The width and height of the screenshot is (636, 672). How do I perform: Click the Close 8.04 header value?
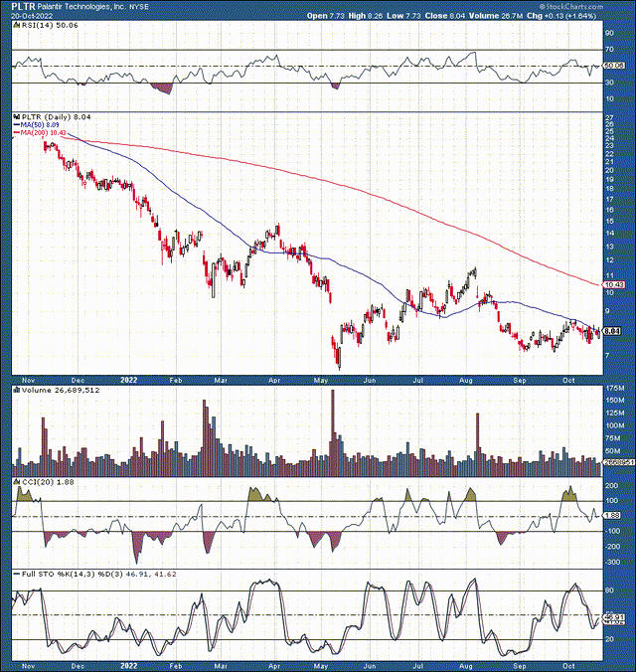tap(445, 16)
